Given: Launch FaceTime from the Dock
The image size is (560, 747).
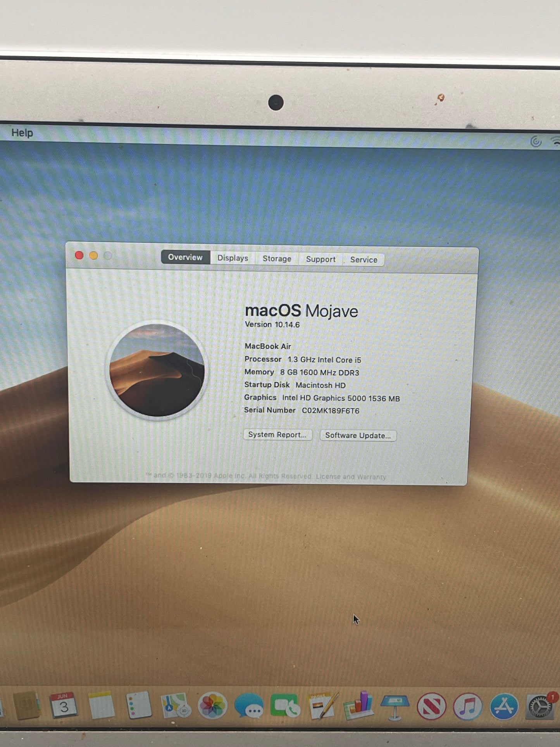Looking at the screenshot, I should pos(286,706).
